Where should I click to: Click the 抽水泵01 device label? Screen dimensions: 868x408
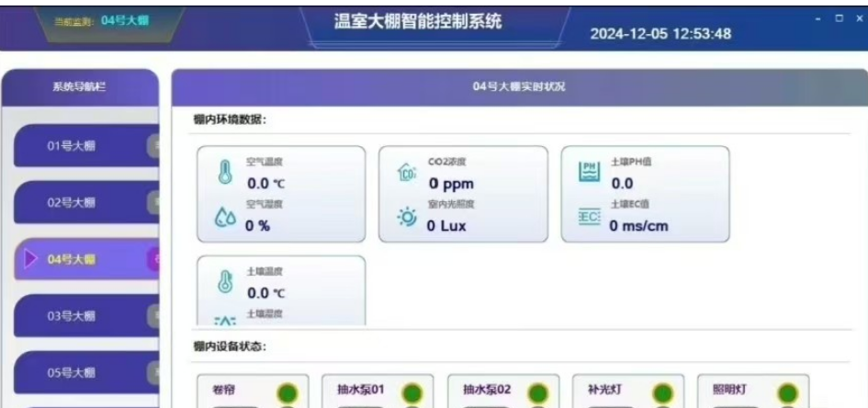pos(360,390)
